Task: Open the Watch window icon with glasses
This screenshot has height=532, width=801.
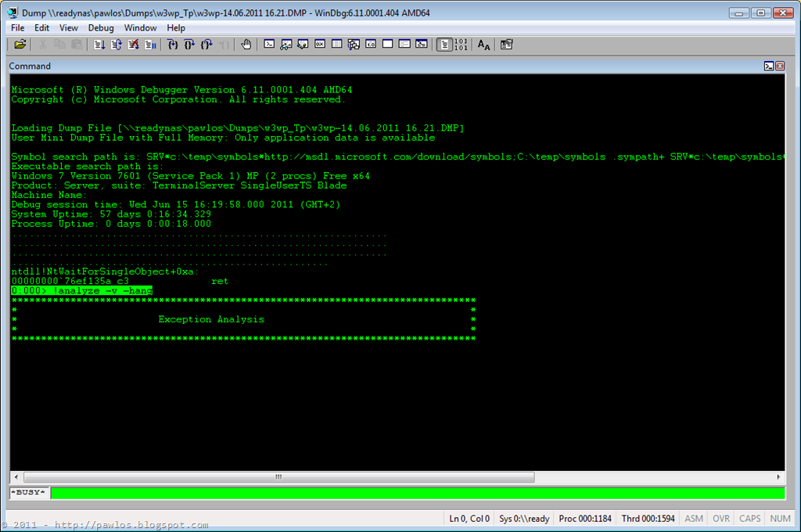Action: [x=286, y=45]
